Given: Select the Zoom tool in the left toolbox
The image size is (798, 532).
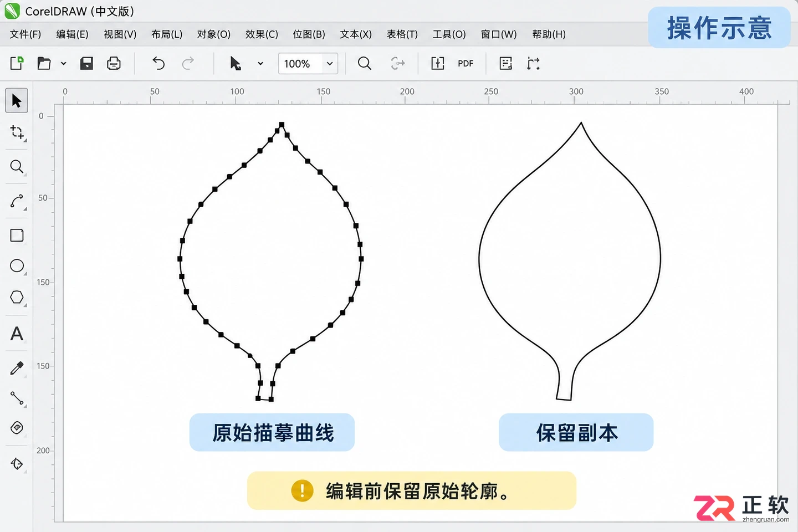Looking at the screenshot, I should pyautogui.click(x=17, y=167).
